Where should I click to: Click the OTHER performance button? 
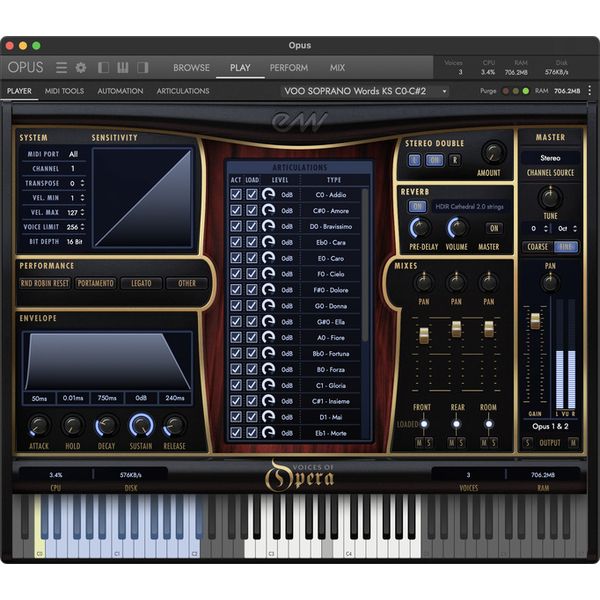(x=187, y=283)
